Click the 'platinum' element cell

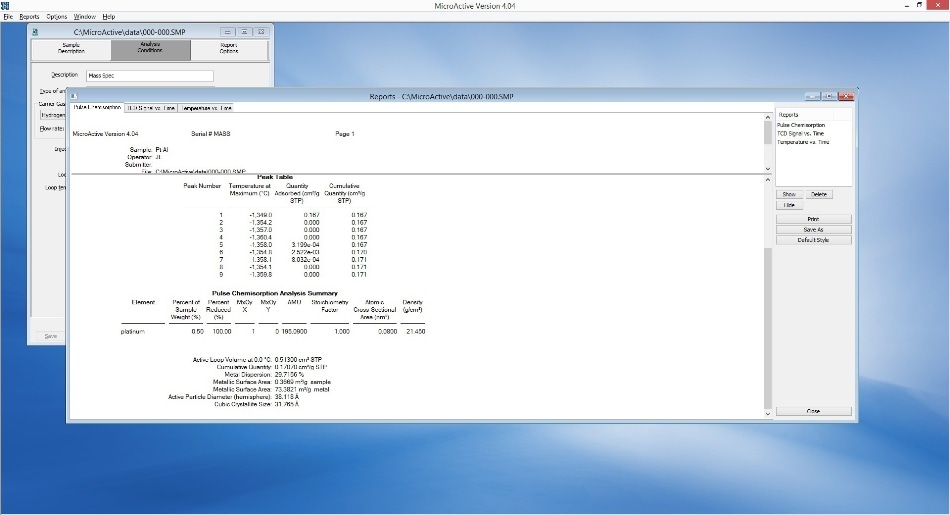pyautogui.click(x=133, y=331)
